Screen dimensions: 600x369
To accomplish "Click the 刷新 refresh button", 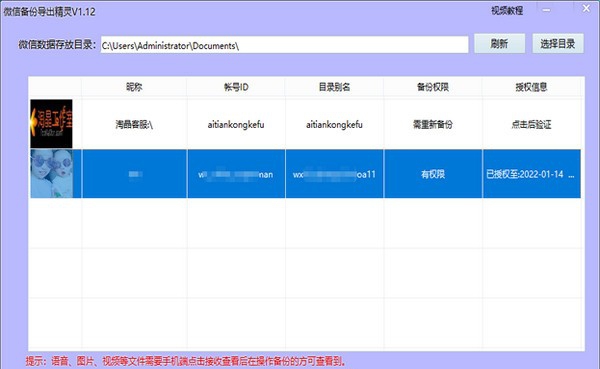I will click(x=499, y=44).
